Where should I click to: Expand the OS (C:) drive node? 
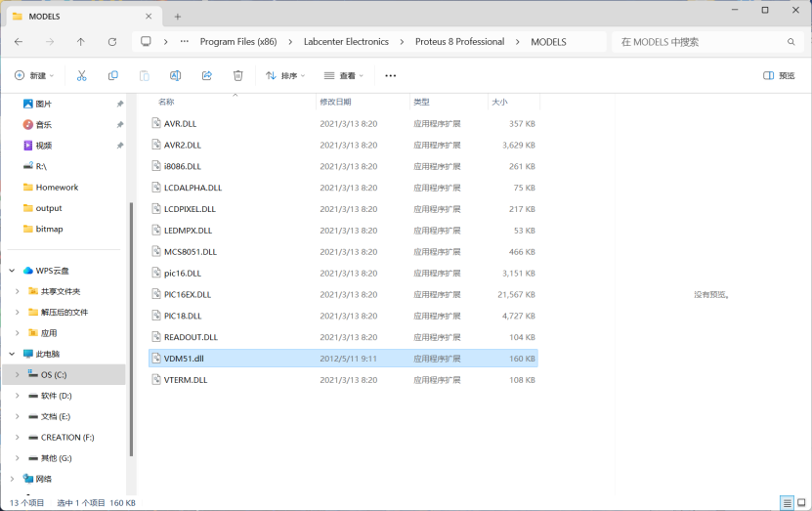tap(17, 374)
